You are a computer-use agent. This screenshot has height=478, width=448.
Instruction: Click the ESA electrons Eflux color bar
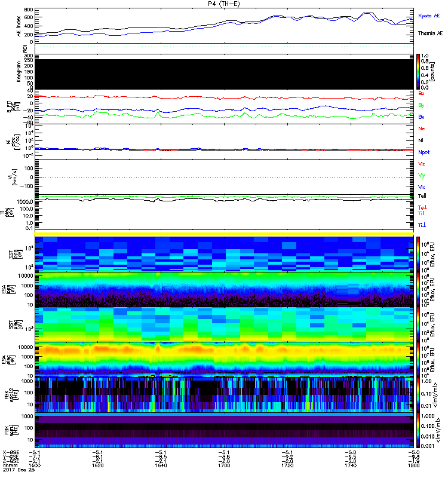coord(418,359)
